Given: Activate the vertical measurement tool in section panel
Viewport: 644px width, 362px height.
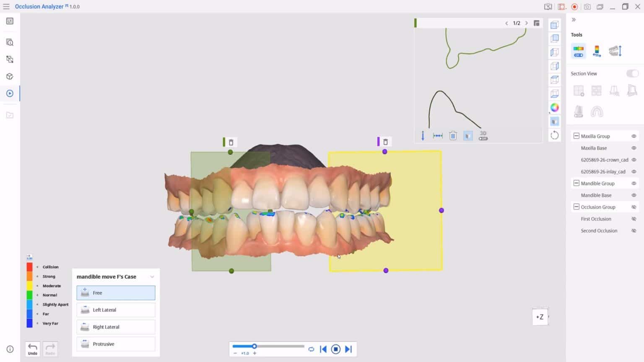Looking at the screenshot, I should [423, 135].
